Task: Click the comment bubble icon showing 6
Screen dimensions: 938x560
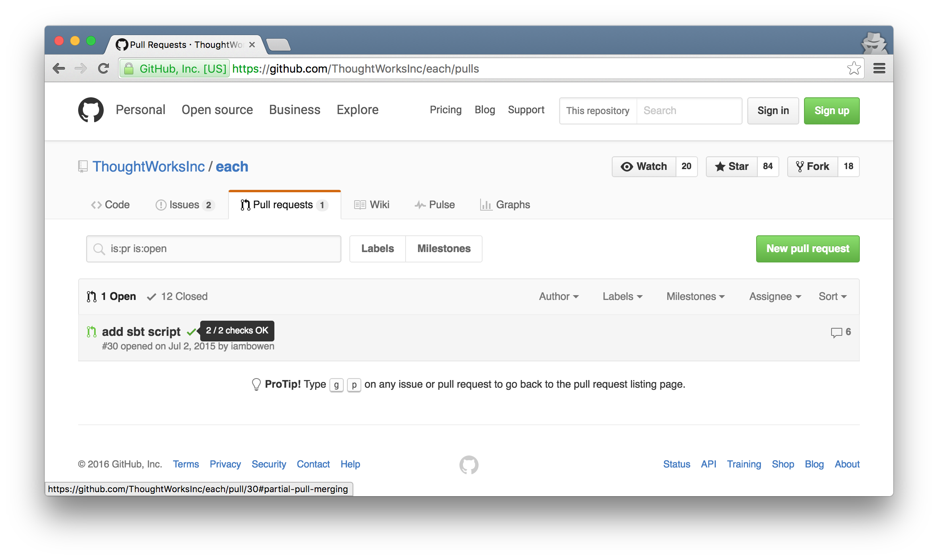Action: coord(836,332)
